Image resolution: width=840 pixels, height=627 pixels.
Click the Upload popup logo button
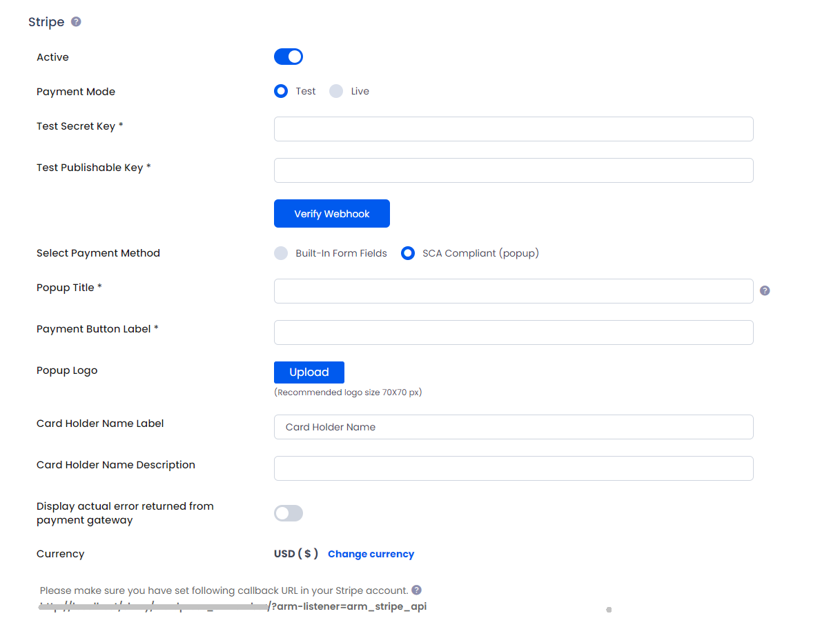(x=309, y=372)
